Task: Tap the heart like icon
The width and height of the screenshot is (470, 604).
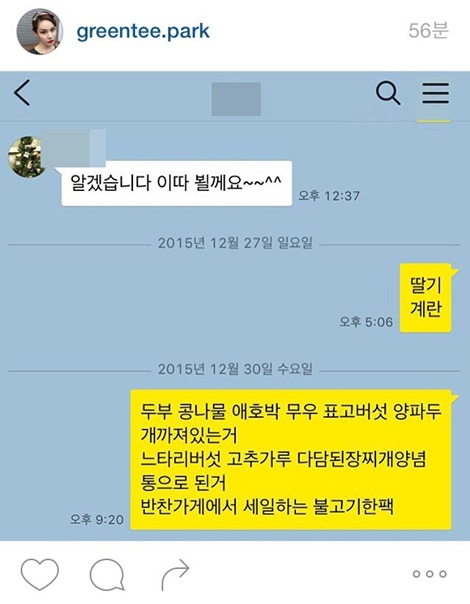Action: tap(40, 574)
